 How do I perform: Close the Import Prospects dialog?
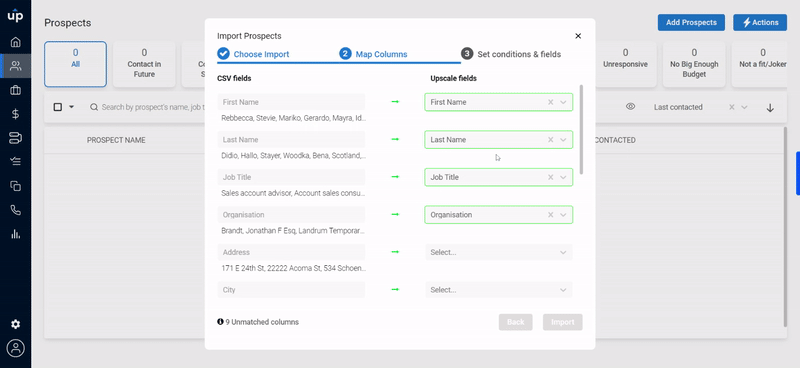(x=578, y=36)
